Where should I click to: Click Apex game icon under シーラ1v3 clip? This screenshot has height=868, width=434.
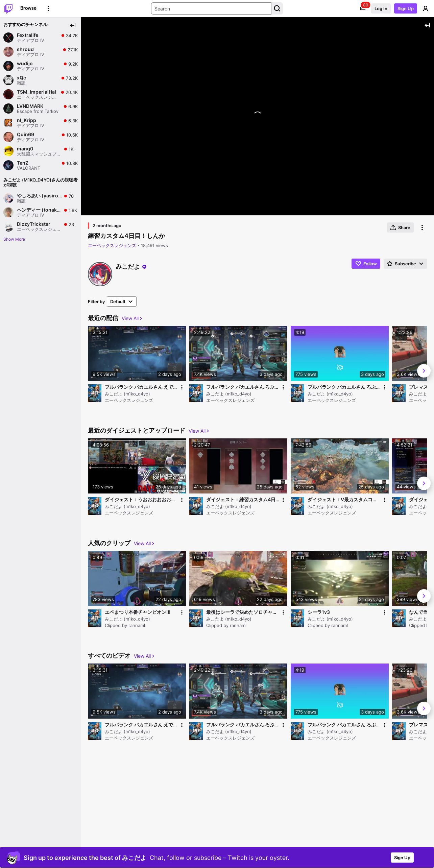click(297, 619)
